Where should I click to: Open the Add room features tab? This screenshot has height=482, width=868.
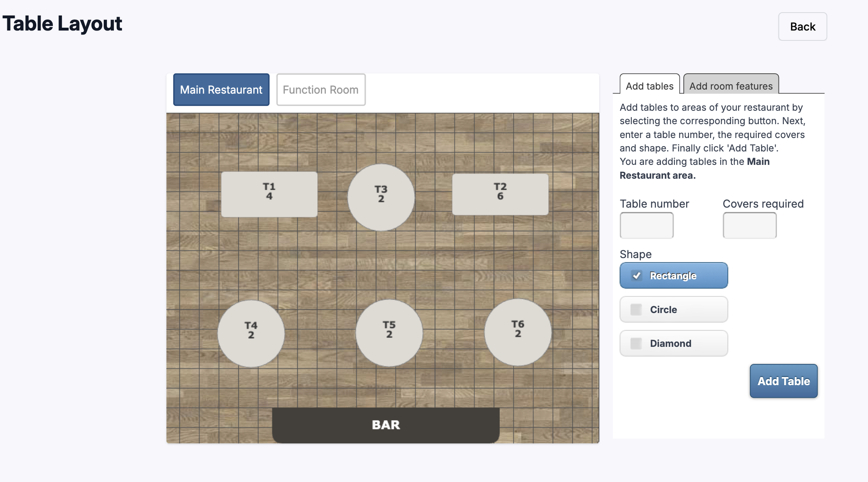click(x=731, y=84)
